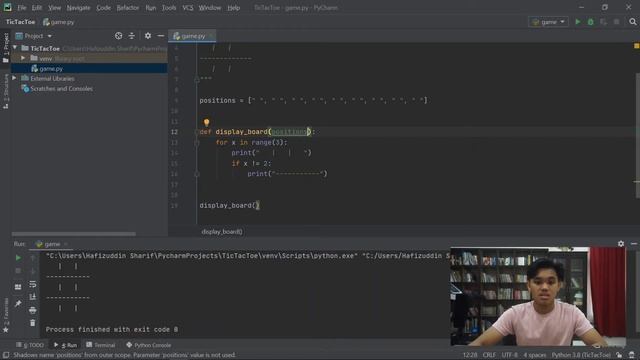Click Python 3.8 interpreter in status bar
Screen dimensions: 640x360
pyautogui.click(x=581, y=355)
